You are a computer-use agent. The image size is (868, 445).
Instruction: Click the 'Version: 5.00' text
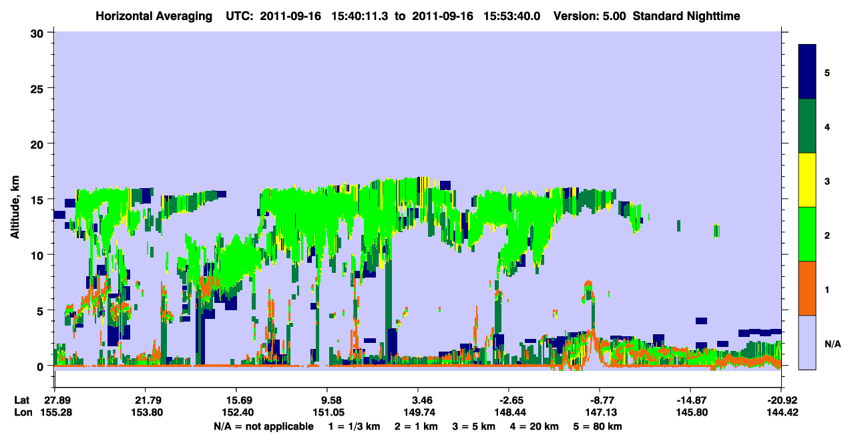tap(588, 15)
